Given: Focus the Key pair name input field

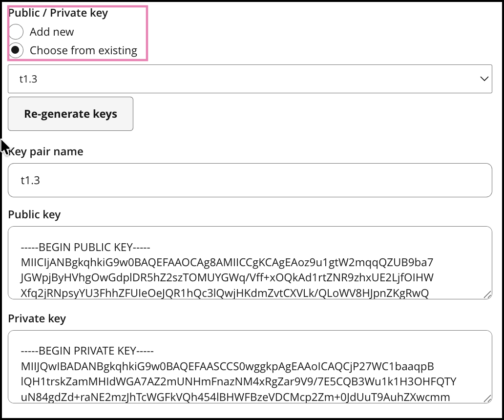Looking at the screenshot, I should [249, 180].
